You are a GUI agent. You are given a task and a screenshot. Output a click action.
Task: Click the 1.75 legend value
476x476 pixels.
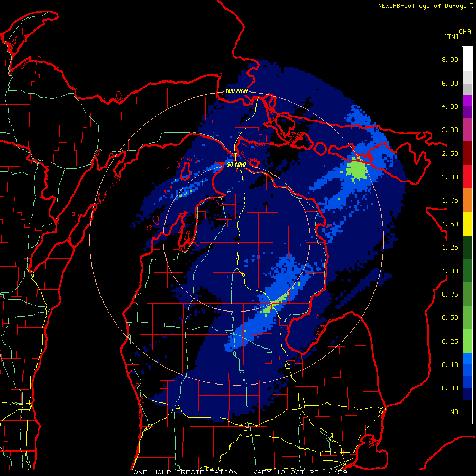(x=450, y=200)
